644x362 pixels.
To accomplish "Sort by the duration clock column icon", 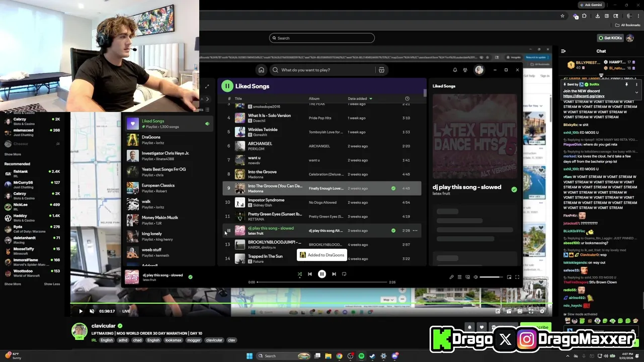I will [407, 99].
